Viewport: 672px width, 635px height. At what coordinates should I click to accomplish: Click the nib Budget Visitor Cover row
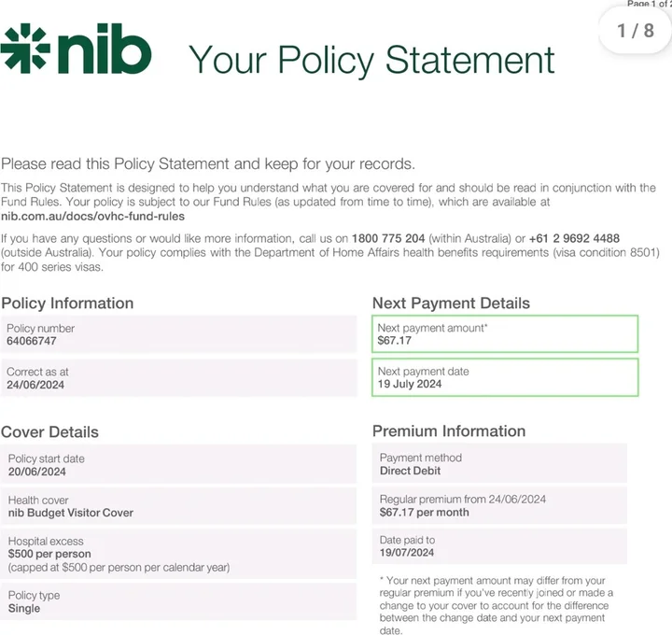point(178,506)
